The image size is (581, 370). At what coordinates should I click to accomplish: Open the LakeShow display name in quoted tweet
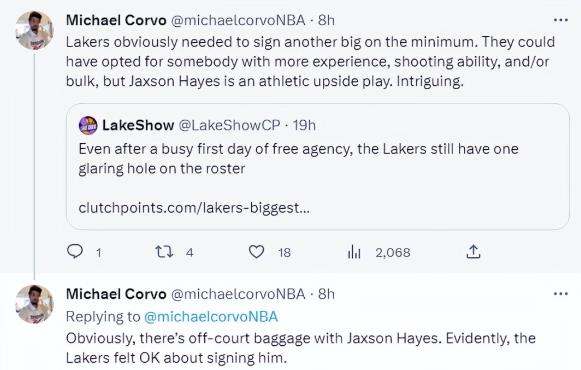tap(138, 125)
